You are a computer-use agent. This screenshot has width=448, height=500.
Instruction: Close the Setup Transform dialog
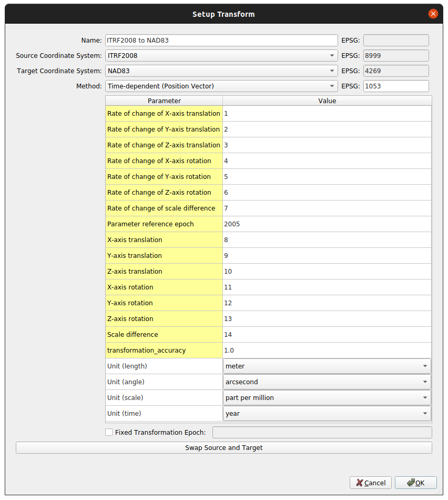[x=433, y=14]
